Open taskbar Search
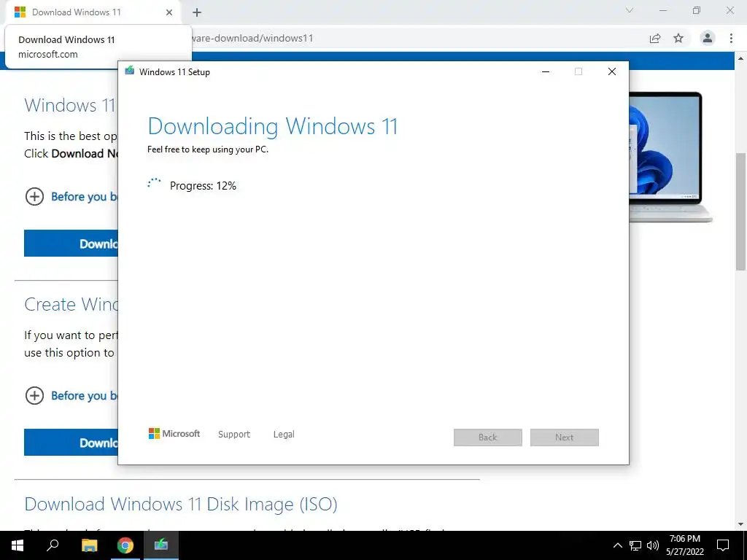 coord(53,545)
